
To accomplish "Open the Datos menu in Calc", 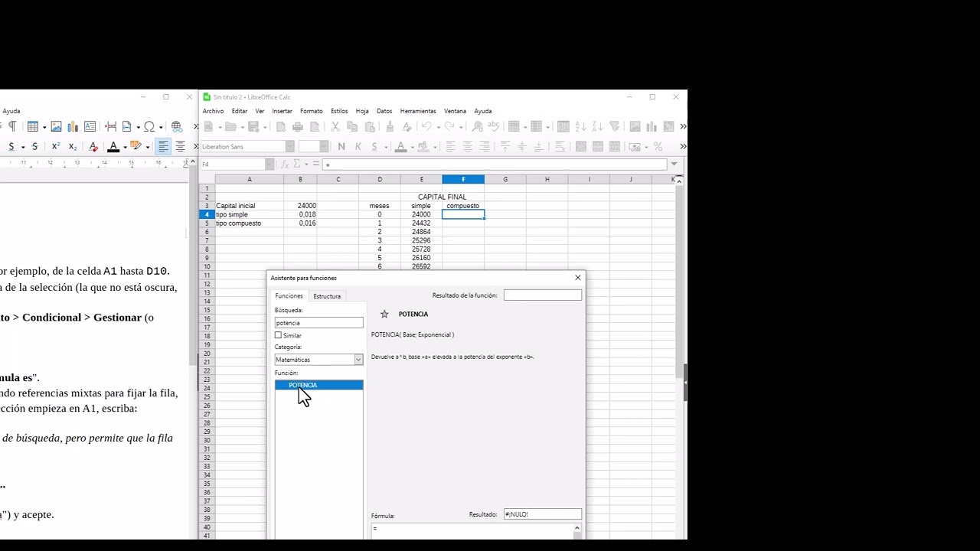I will point(384,111).
